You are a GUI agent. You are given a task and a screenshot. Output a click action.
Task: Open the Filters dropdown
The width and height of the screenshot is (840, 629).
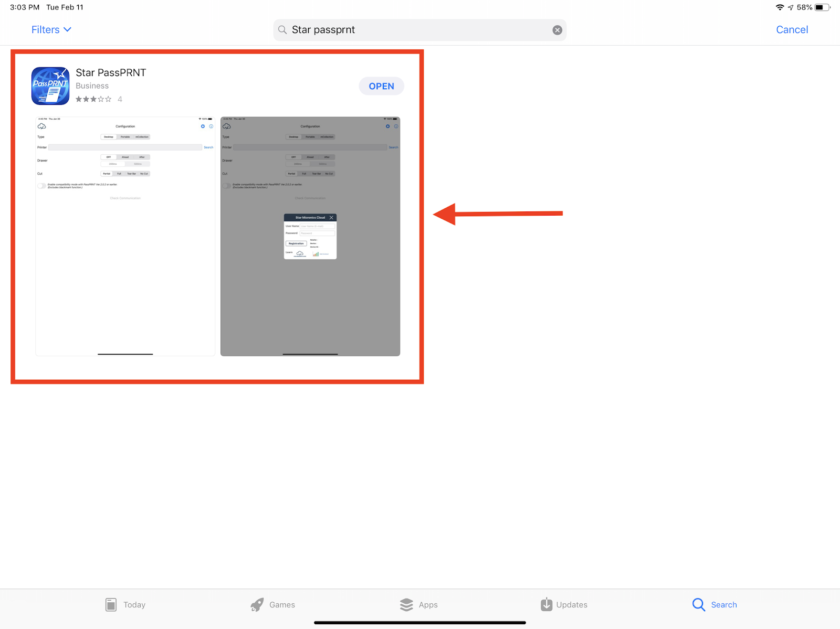coord(51,30)
